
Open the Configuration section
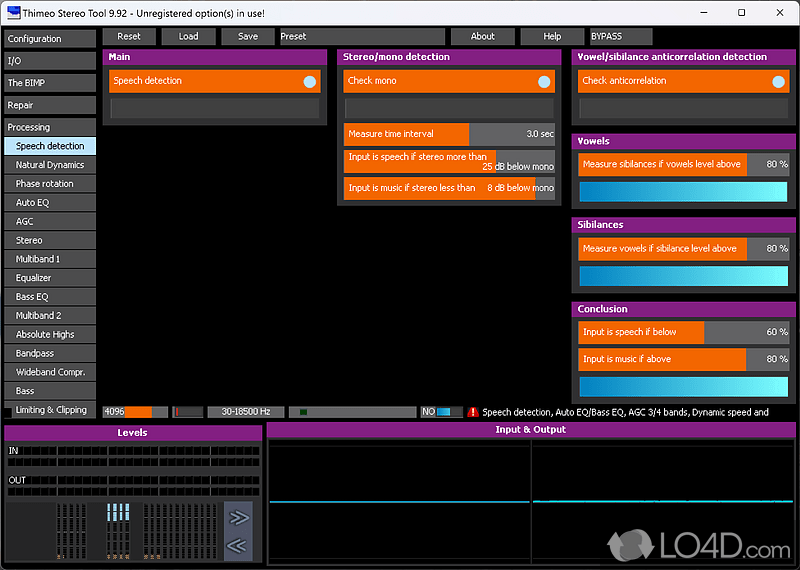50,39
